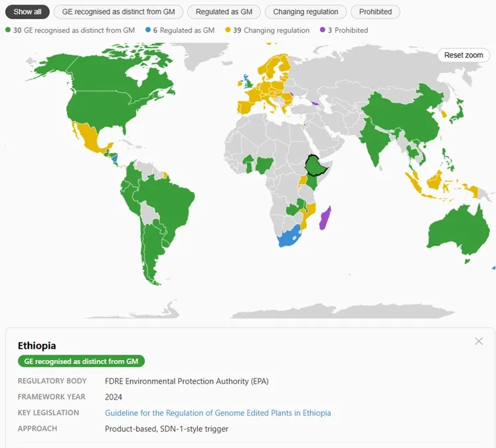Click the green GE recognised status badge
The height and width of the screenshot is (448, 496).
(x=81, y=361)
